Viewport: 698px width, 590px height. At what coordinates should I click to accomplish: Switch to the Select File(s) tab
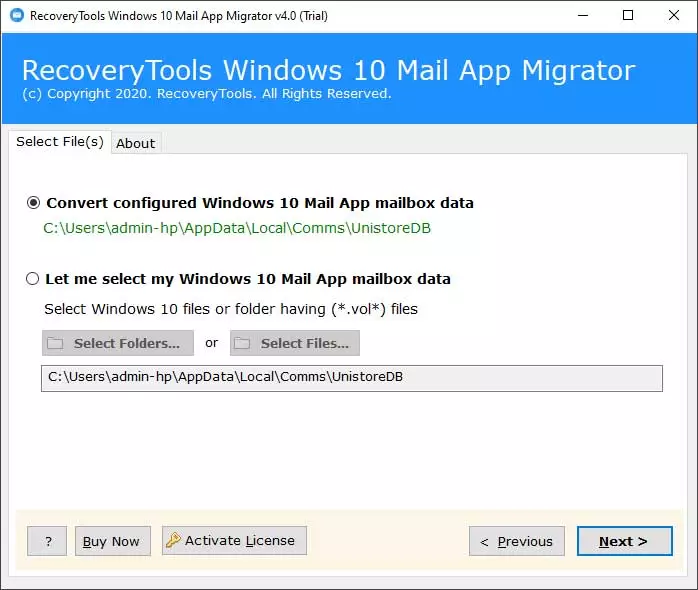click(x=59, y=142)
